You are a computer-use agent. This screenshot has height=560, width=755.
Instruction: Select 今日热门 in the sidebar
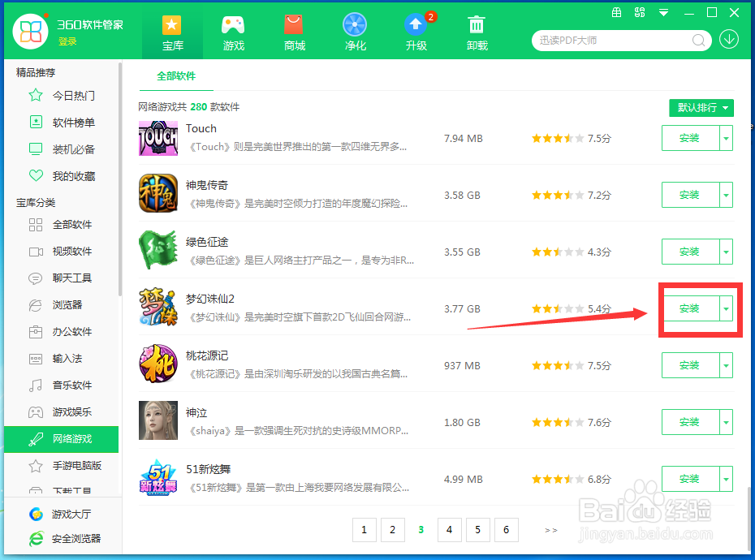[x=62, y=95]
